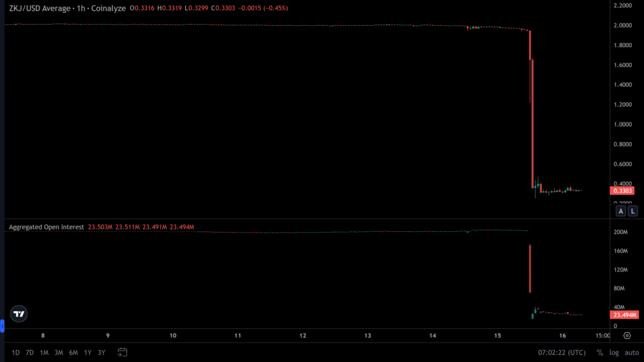644x362 pixels.
Task: Toggle percent scale in bottom bar
Action: pos(600,353)
